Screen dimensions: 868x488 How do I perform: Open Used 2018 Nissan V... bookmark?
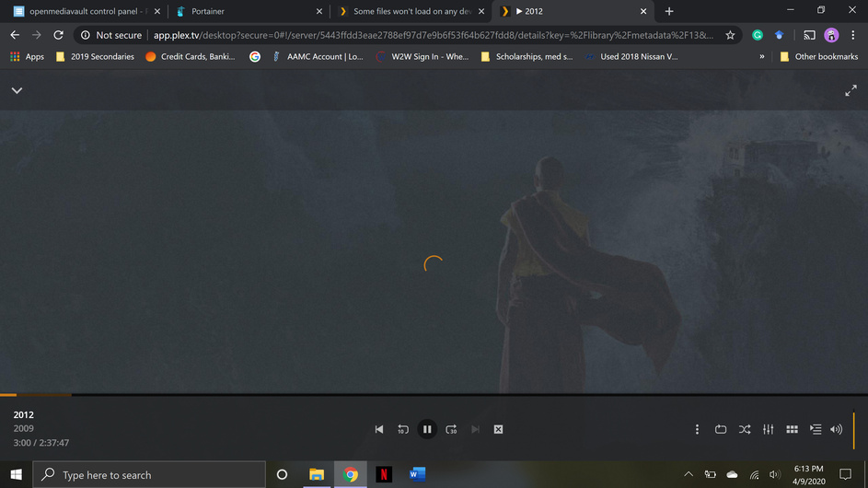(631, 56)
